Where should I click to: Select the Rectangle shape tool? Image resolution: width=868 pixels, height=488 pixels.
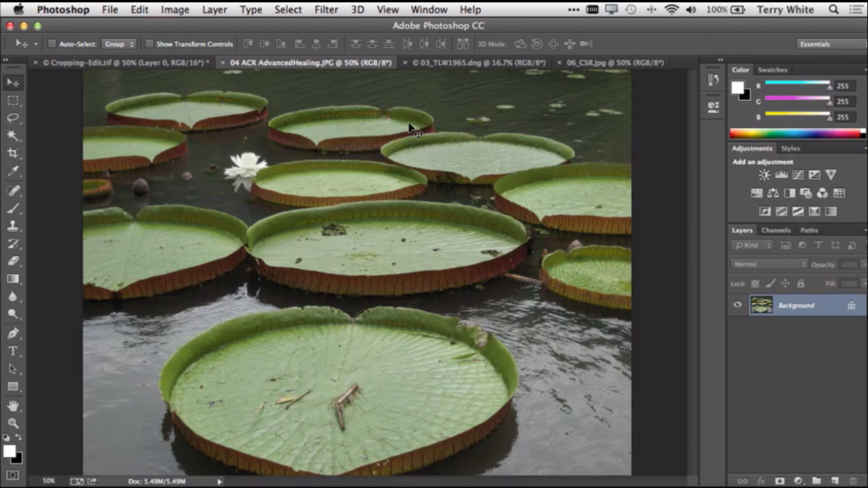pyautogui.click(x=13, y=386)
